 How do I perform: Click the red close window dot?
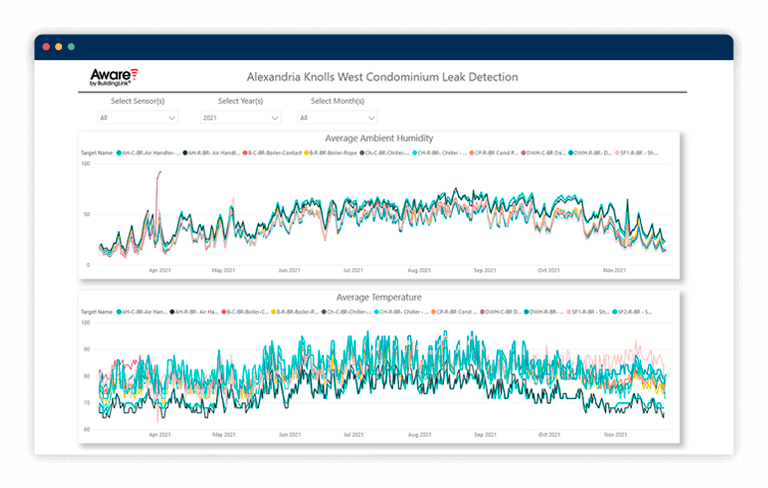[46, 47]
